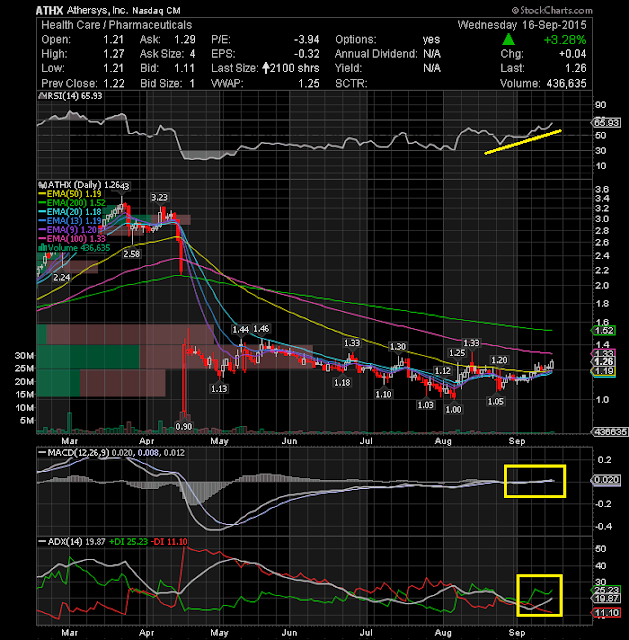Click Health Care / Pharmaceuticals sector text
This screenshot has width=629, height=640.
116,25
